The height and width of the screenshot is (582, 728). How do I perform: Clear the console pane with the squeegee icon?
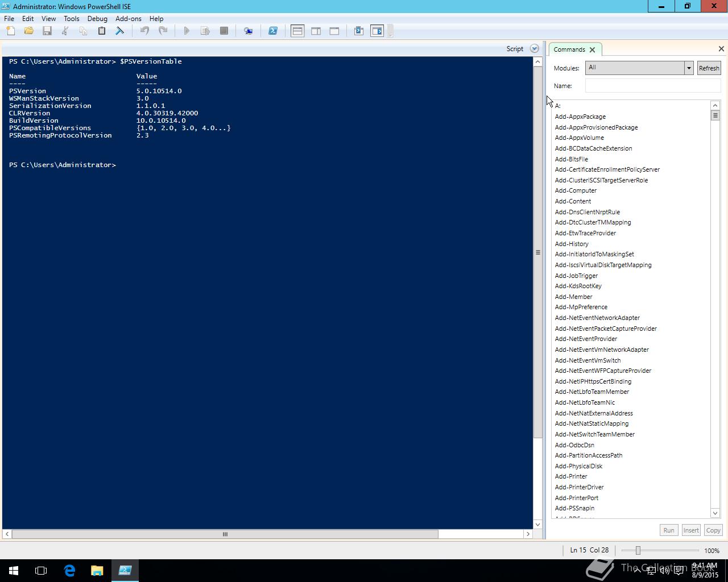pos(120,31)
